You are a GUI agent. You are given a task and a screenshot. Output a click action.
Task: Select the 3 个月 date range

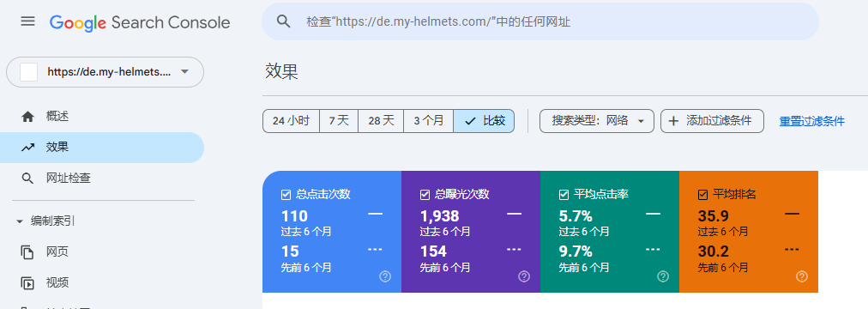429,121
